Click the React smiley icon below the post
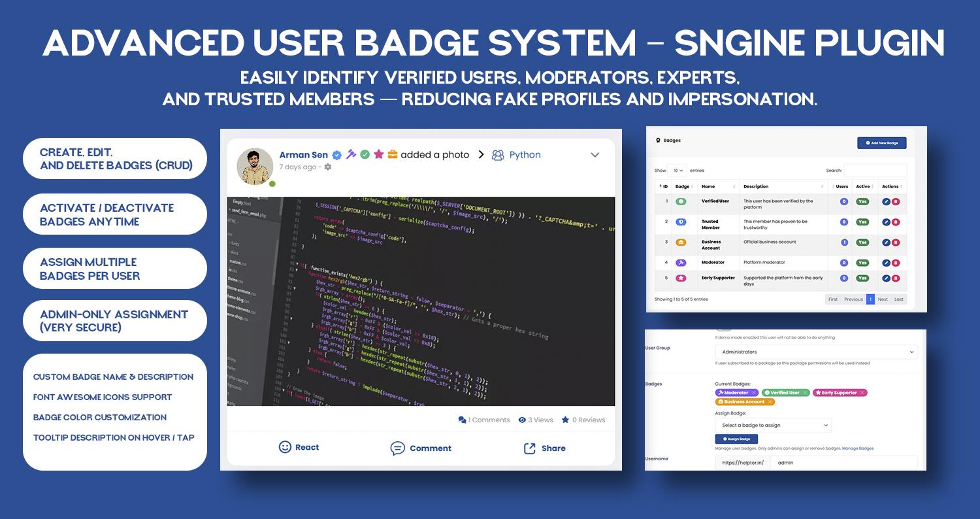 point(286,447)
